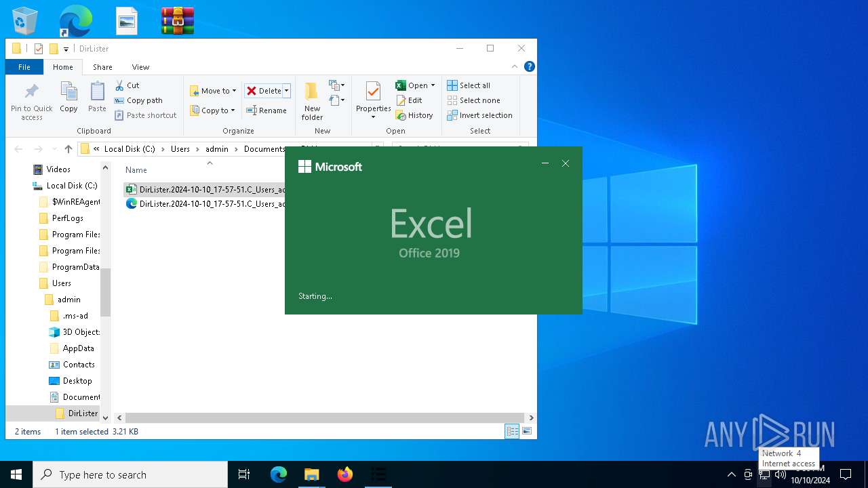The height and width of the screenshot is (488, 868).
Task: Click the horizontal scrollbar track
Action: click(x=325, y=418)
